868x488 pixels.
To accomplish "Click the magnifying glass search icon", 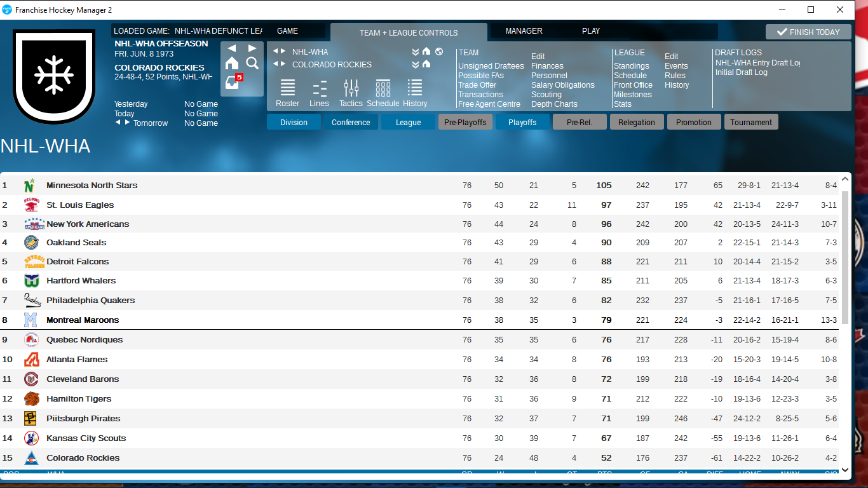I will [252, 63].
